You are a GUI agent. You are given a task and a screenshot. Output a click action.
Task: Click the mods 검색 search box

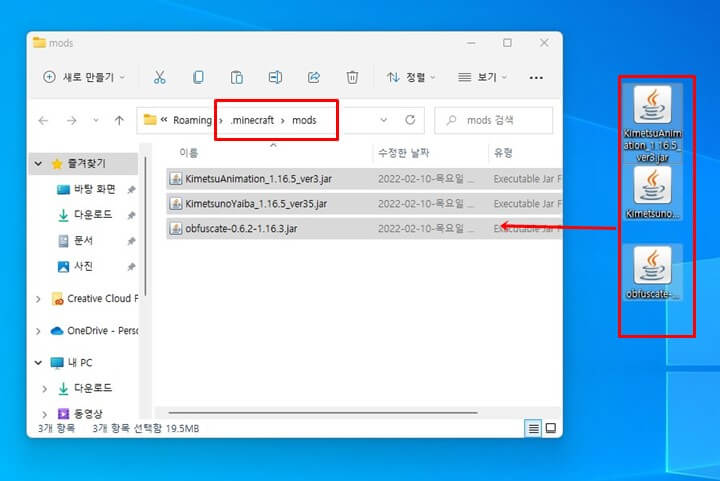pos(494,120)
